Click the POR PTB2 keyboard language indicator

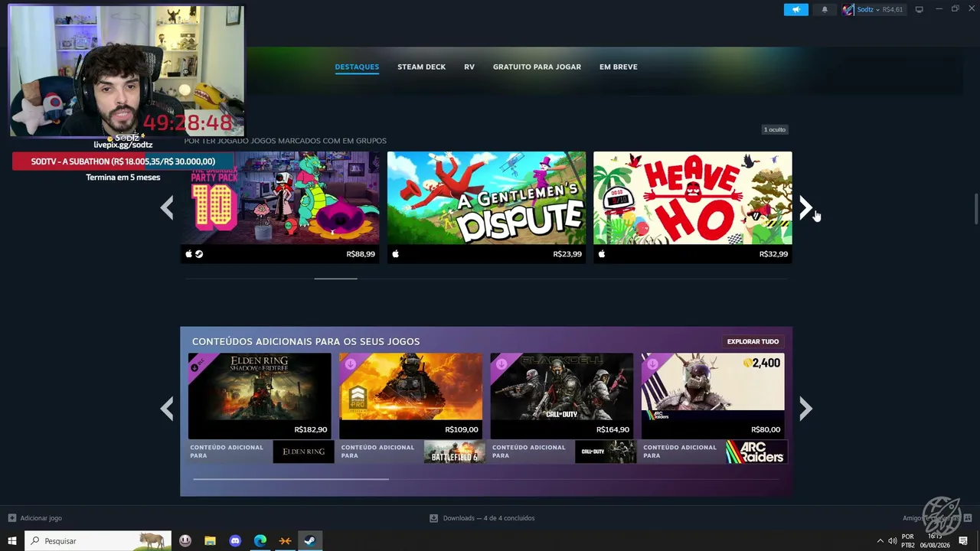[x=908, y=541]
